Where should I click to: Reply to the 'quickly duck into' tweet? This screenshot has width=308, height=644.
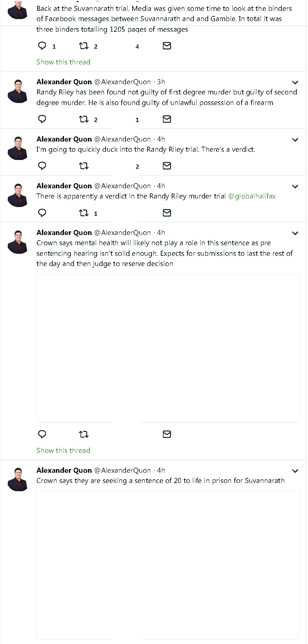click(x=42, y=166)
